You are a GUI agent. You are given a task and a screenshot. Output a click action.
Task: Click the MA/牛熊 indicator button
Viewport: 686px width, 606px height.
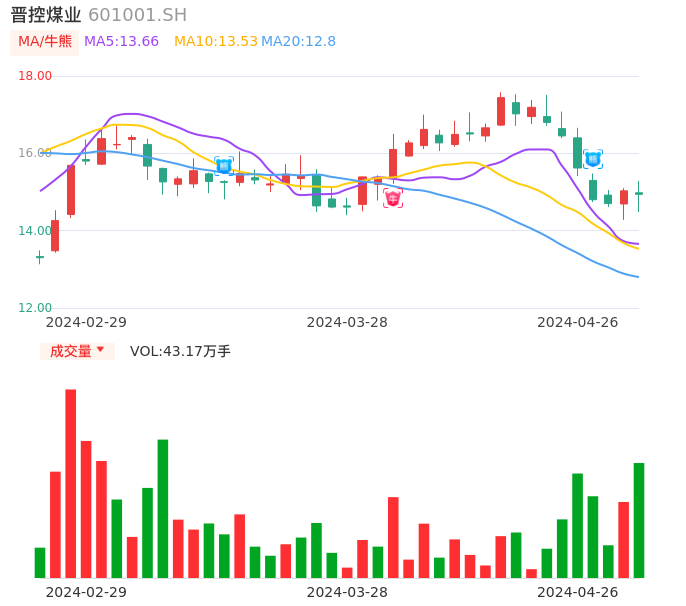(x=44, y=42)
